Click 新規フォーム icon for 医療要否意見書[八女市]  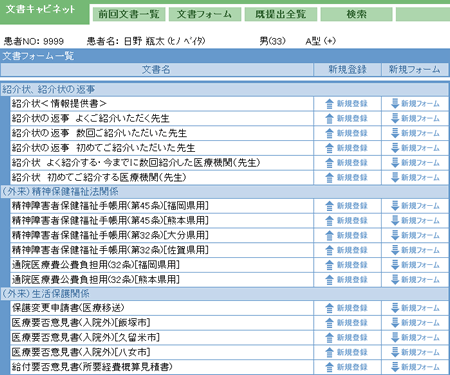(395, 352)
